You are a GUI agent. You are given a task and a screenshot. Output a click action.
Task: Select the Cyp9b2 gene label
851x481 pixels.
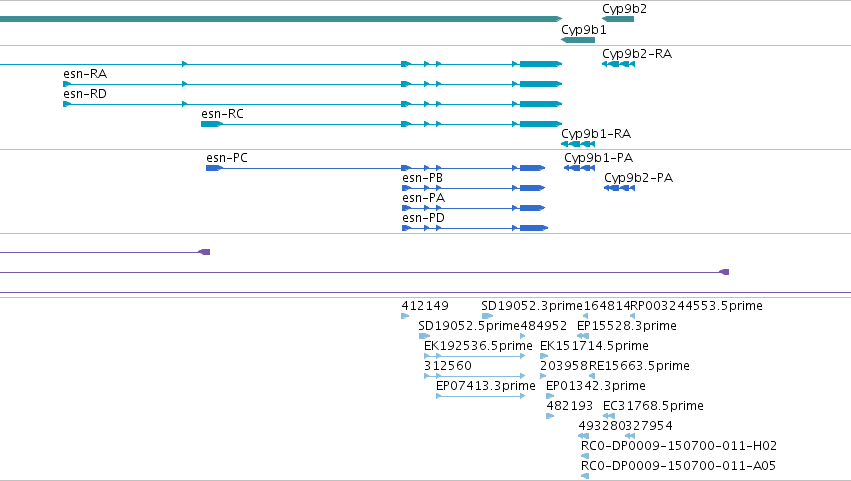coord(624,9)
